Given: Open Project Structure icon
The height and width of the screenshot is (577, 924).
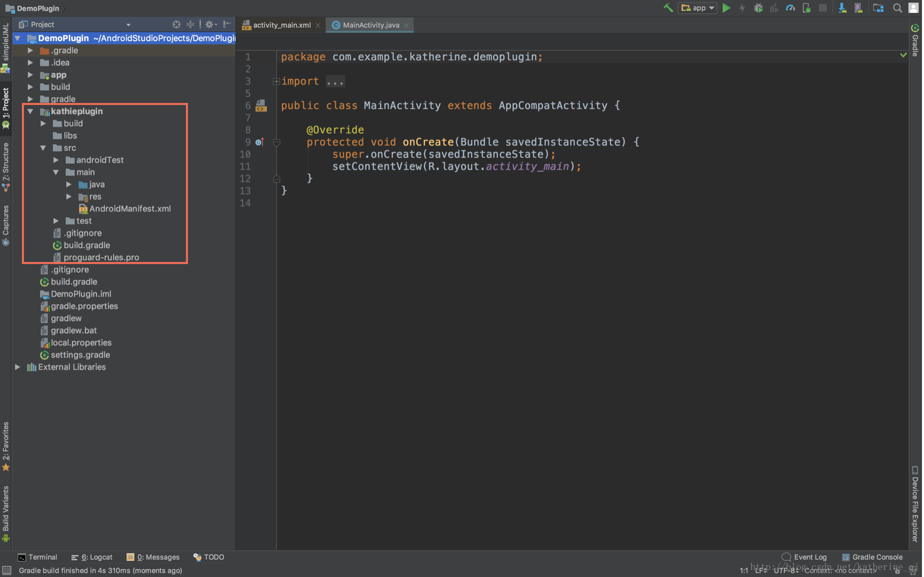Looking at the screenshot, I should [x=879, y=8].
